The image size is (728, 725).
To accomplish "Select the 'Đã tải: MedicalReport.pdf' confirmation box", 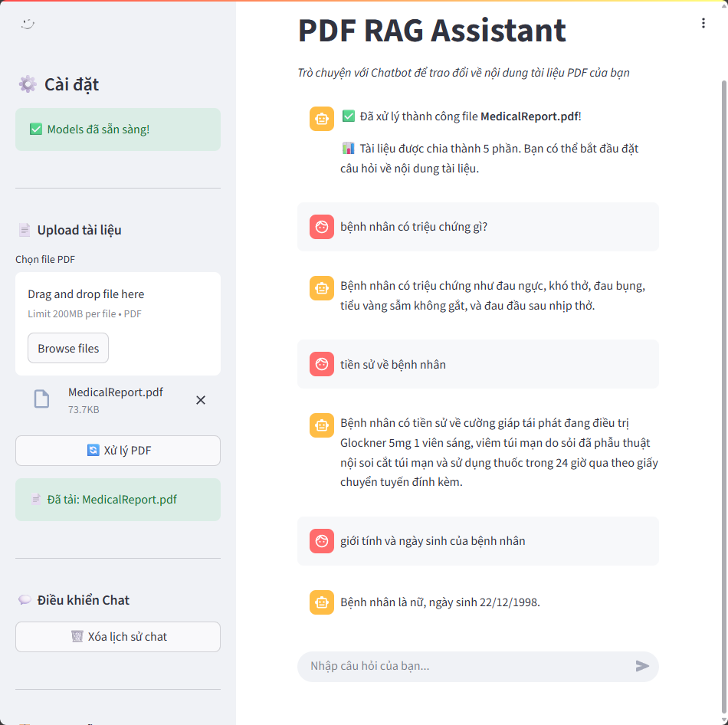I will click(117, 499).
